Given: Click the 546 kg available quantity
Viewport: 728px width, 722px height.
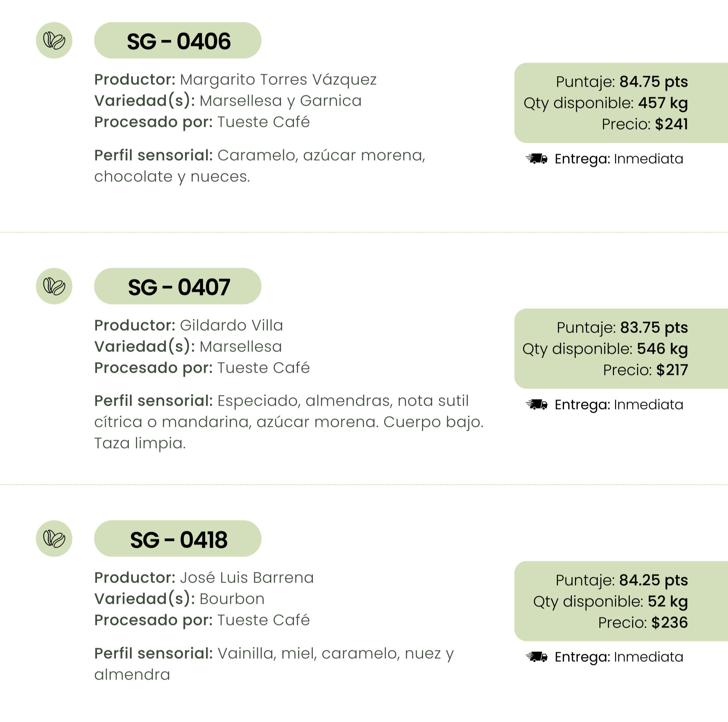Looking at the screenshot, I should pyautogui.click(x=662, y=349).
